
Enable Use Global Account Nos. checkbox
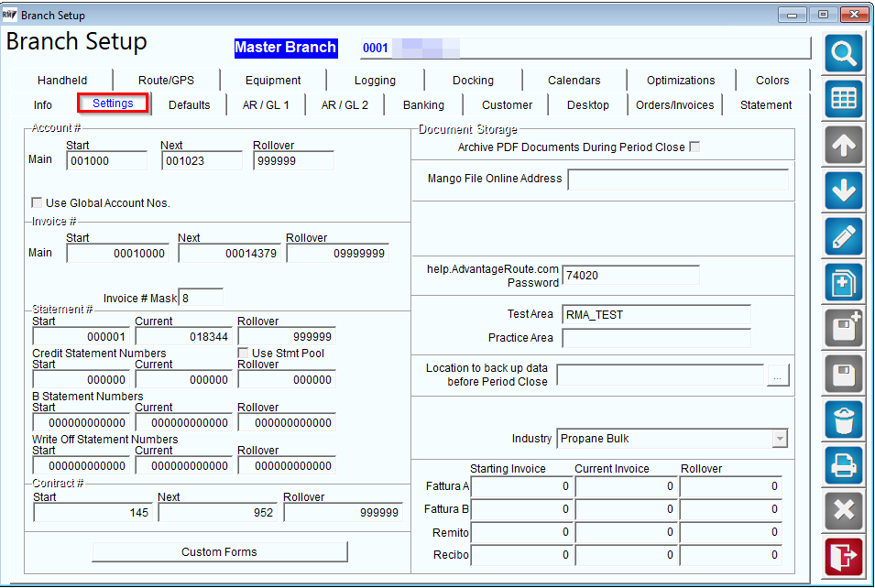point(37,202)
